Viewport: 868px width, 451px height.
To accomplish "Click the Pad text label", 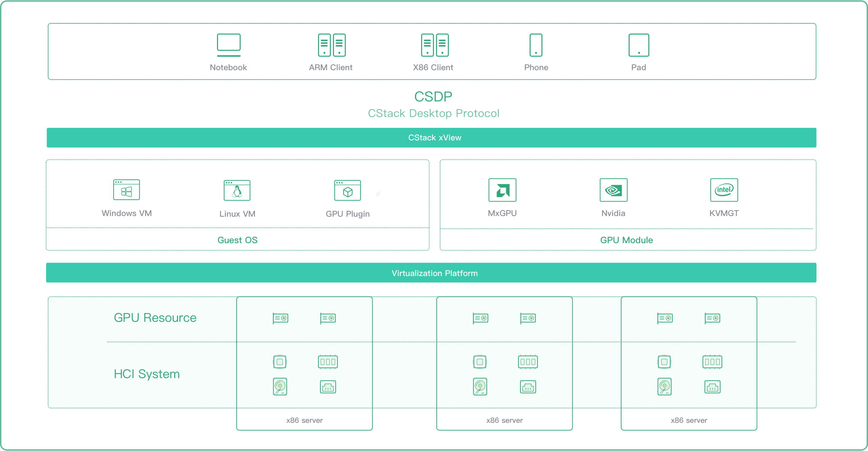I will [x=639, y=67].
